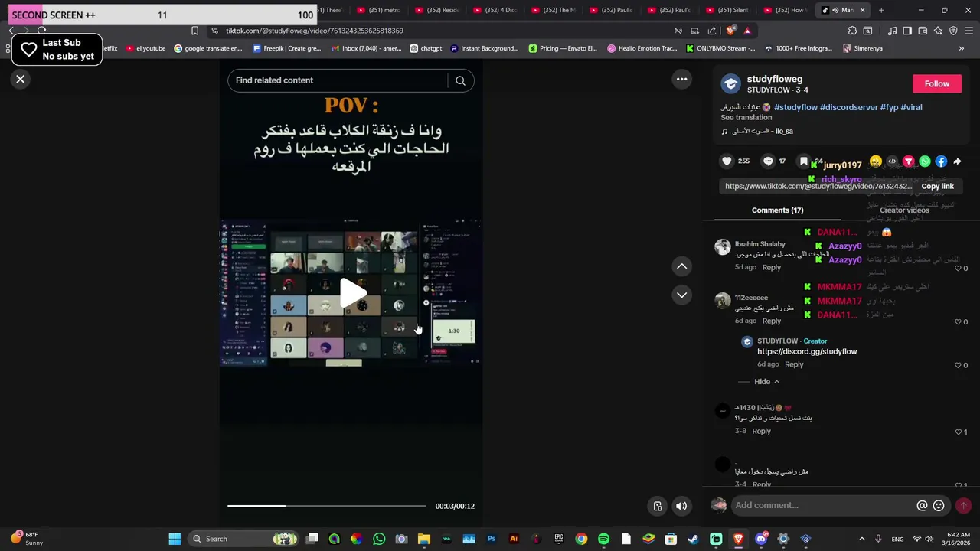Open the studyfloweg username link
This screenshot has height=551, width=980.
(775, 79)
